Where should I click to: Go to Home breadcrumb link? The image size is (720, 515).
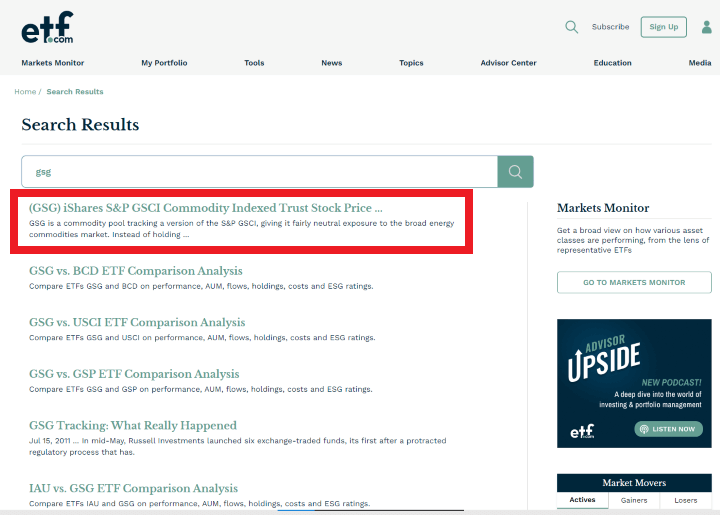[25, 92]
